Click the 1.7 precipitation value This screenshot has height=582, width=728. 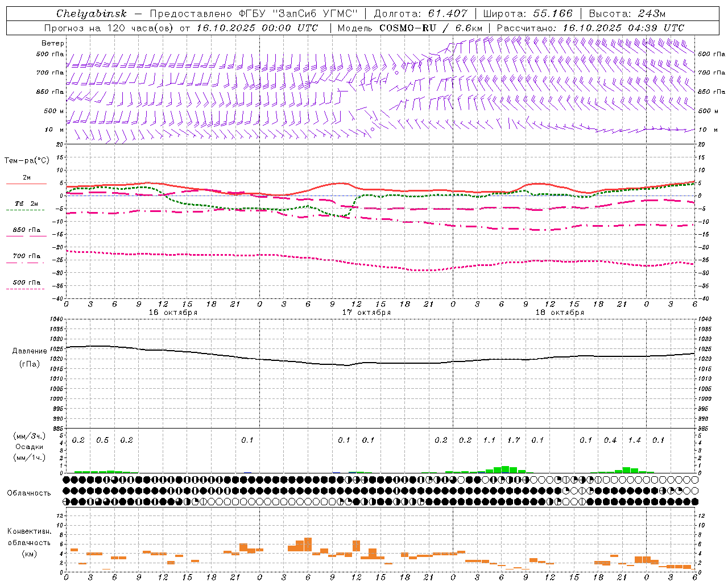514,440
